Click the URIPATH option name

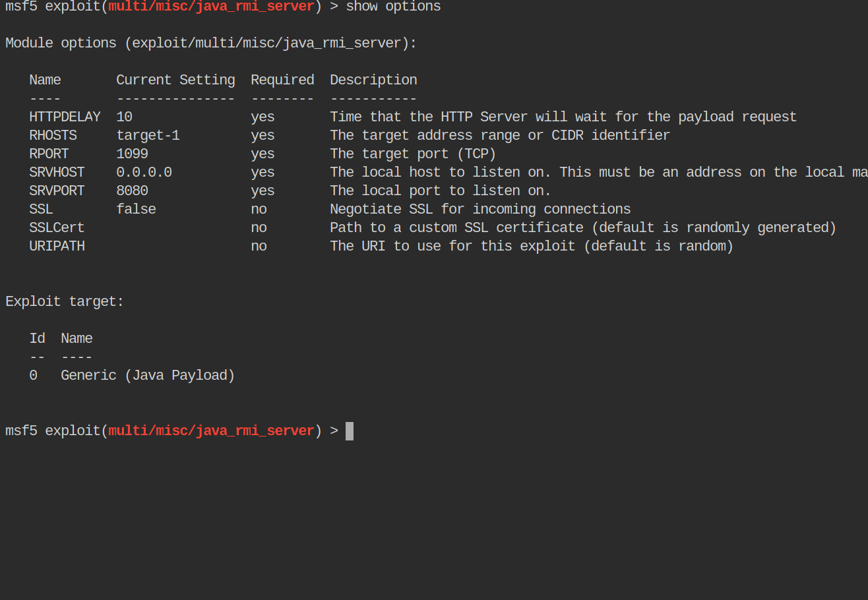[57, 247]
